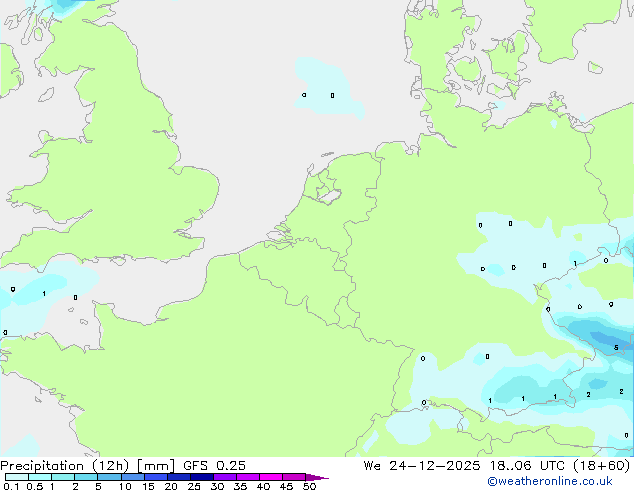Click the 40–45 mm magenta legend swatch
The image size is (634, 490).
[x=271, y=477]
